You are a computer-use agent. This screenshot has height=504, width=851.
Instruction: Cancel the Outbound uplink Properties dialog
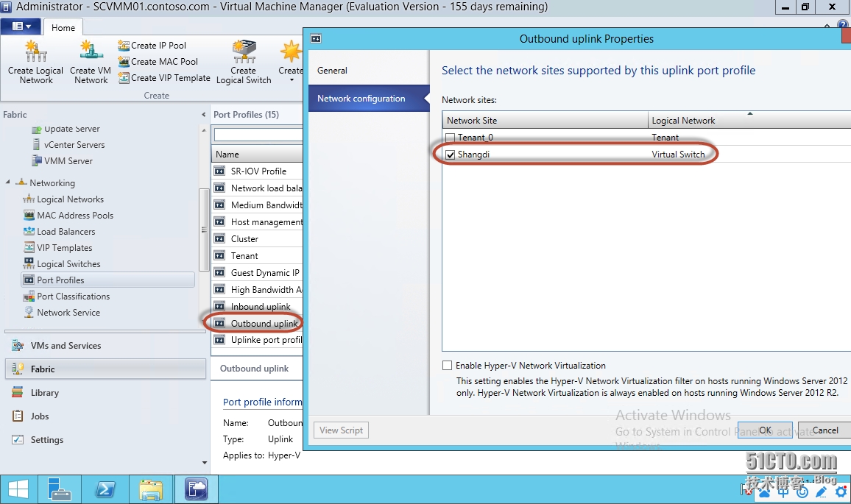pos(825,430)
